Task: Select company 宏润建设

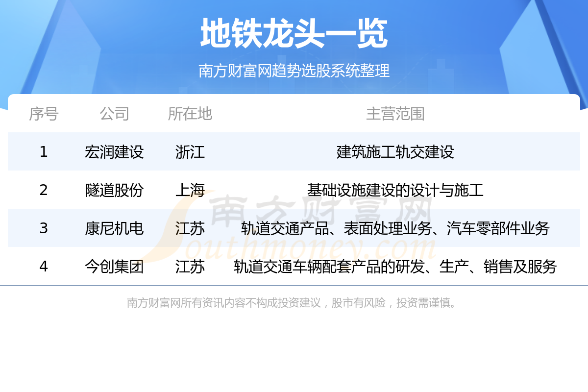Action: (114, 152)
